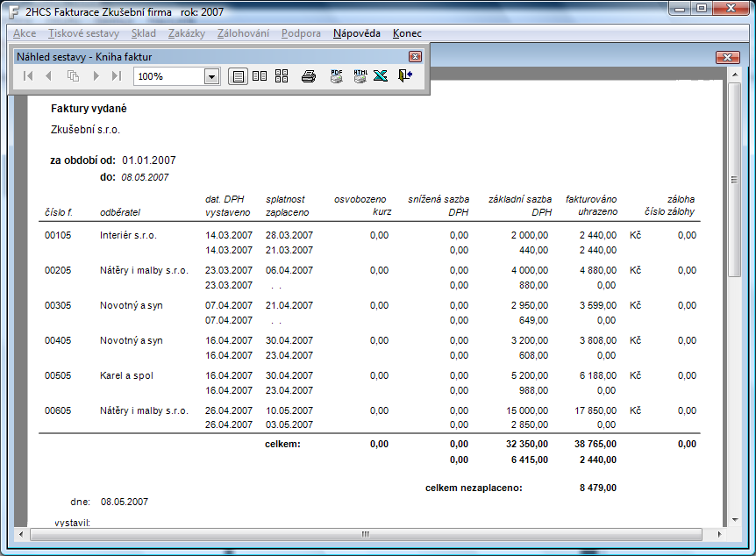Viewport: 756px width, 556px height.
Task: Click the vertical scrollbar down arrow
Action: 734,519
